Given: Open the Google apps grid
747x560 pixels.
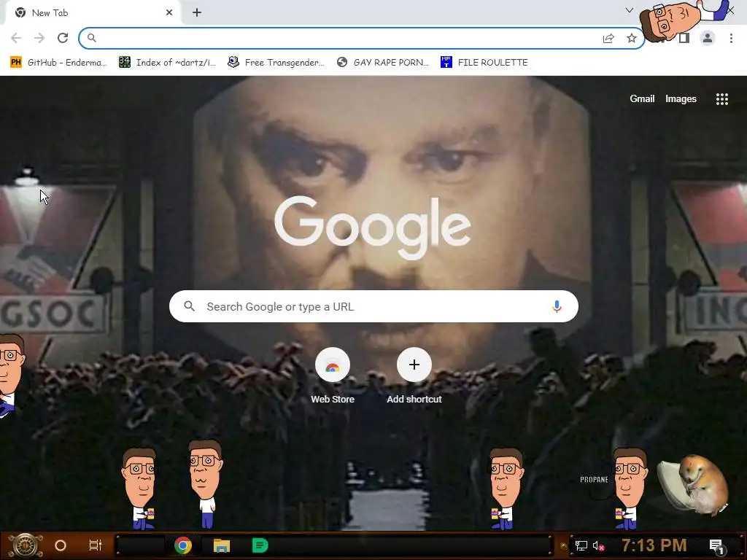Looking at the screenshot, I should [722, 99].
